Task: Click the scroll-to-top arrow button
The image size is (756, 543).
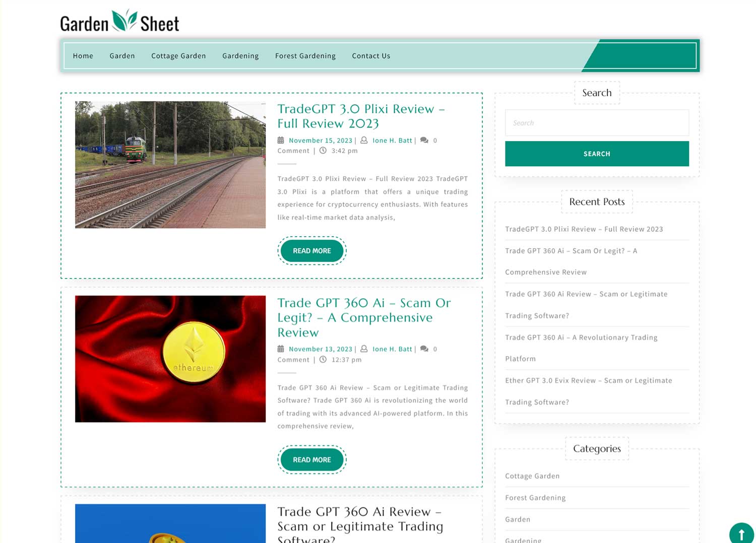Action: pos(741,534)
